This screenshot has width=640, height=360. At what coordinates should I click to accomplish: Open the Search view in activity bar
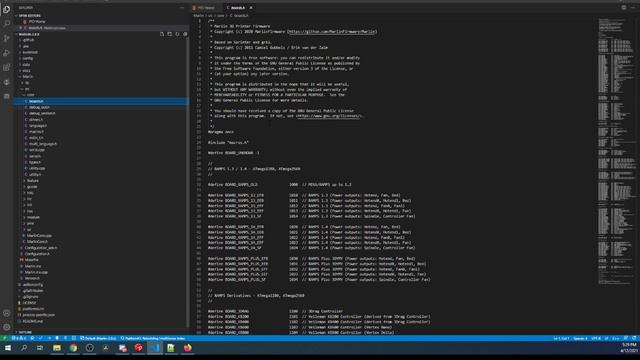[x=7, y=23]
